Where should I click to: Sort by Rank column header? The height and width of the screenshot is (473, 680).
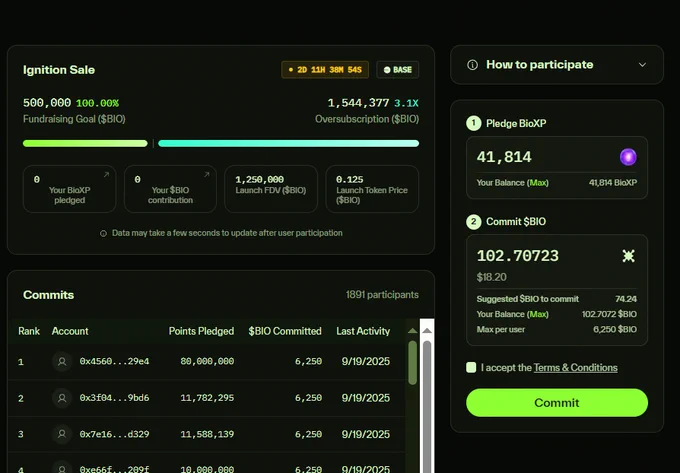tap(29, 331)
